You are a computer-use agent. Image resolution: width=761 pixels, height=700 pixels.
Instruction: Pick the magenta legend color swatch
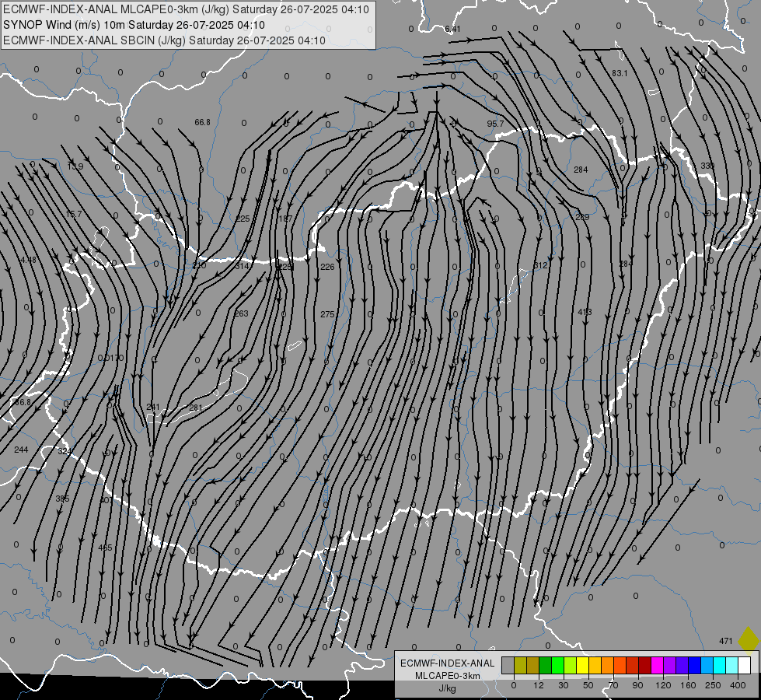[x=658, y=666]
